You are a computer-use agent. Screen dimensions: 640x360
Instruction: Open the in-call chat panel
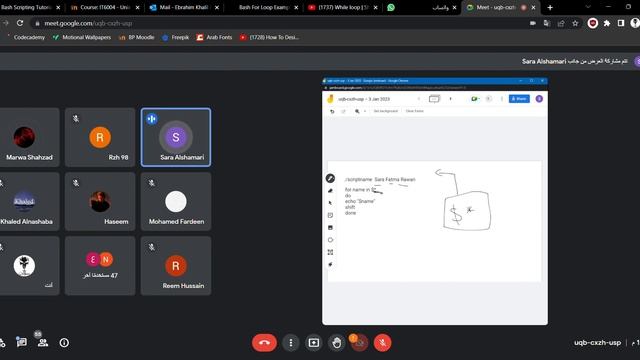tap(21, 343)
